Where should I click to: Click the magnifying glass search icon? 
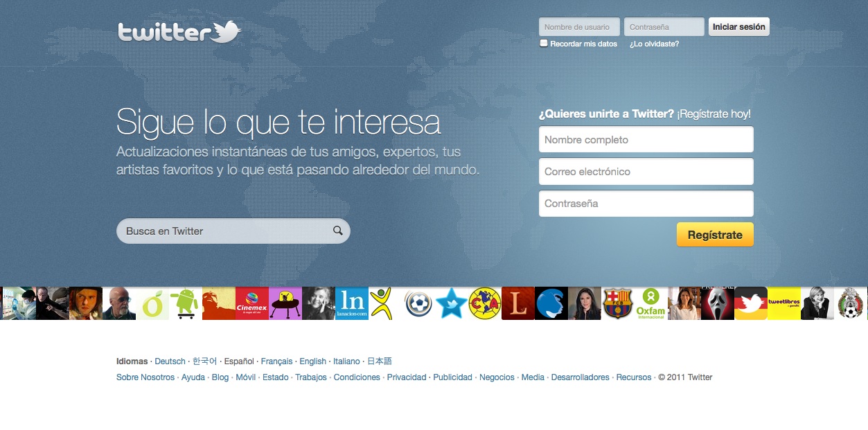(338, 231)
